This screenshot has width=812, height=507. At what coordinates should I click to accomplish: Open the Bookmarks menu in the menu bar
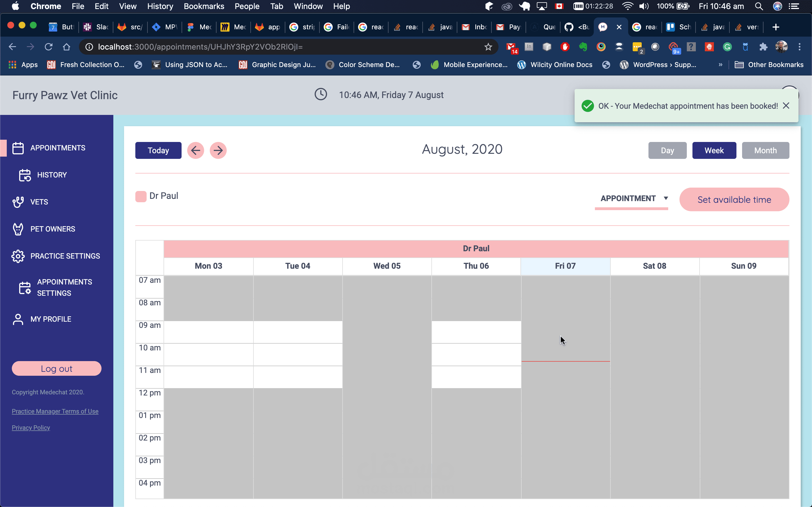point(204,6)
